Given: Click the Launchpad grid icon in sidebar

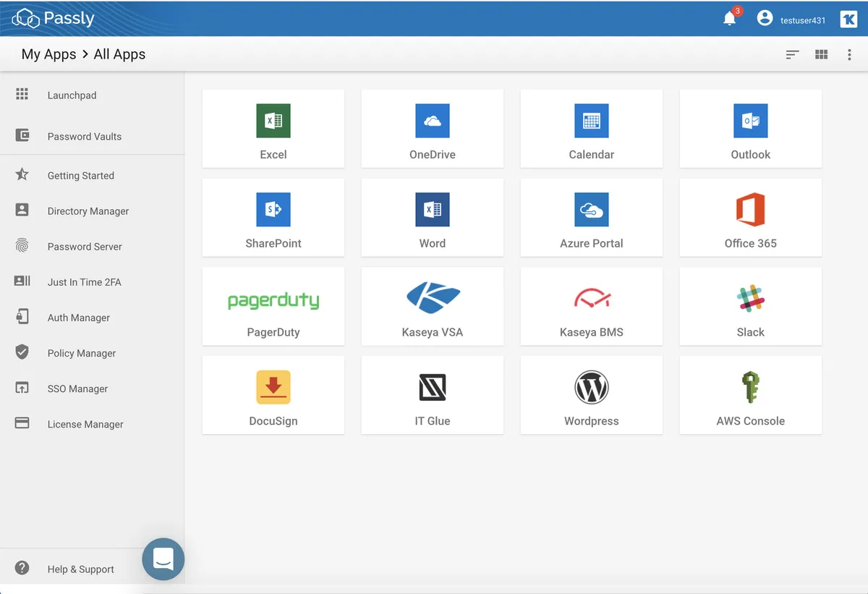Looking at the screenshot, I should tap(22, 94).
